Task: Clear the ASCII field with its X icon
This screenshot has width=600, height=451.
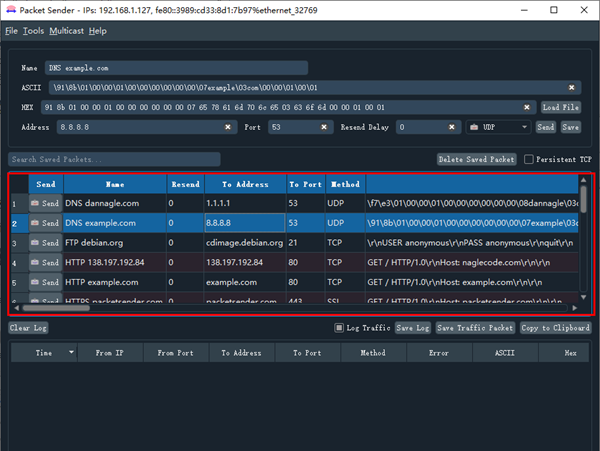Action: click(571, 88)
